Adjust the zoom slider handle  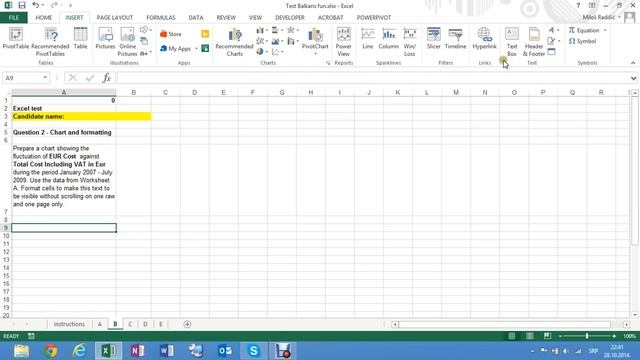pos(587,336)
